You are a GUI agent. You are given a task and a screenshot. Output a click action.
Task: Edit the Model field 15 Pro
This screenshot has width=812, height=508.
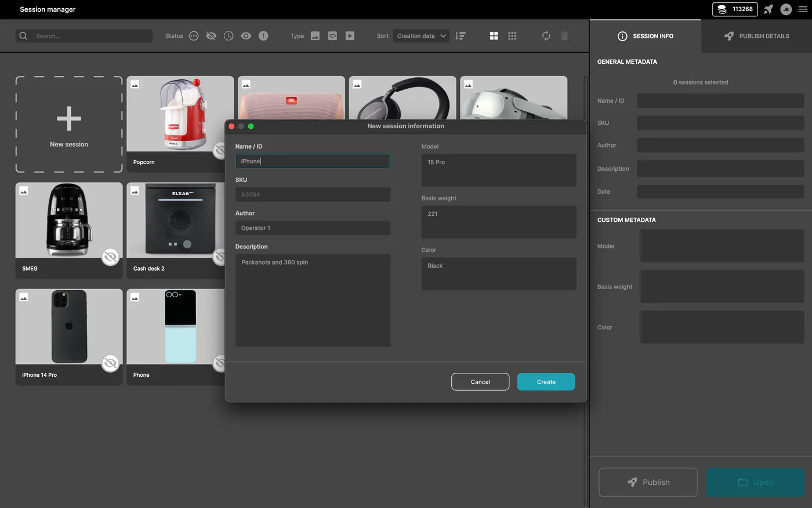499,170
